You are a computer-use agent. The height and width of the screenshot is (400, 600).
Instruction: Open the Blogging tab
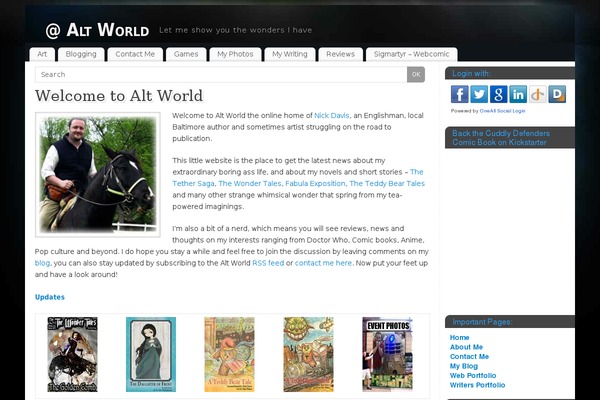click(x=81, y=54)
